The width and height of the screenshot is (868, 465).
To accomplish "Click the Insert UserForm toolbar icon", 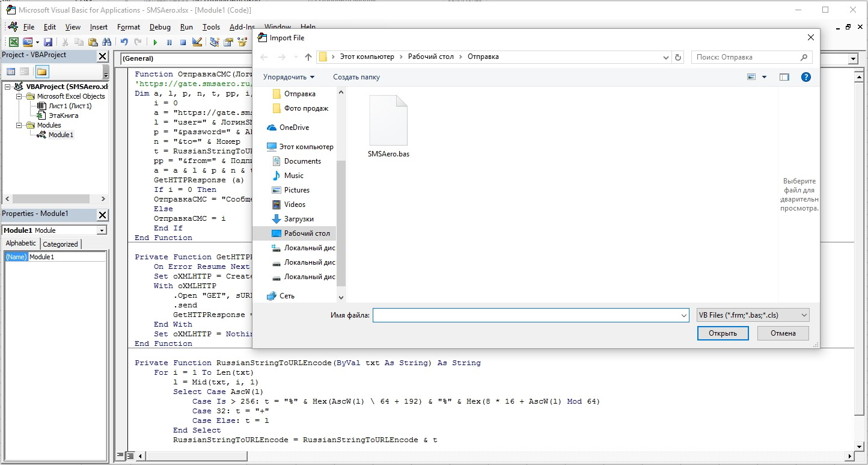I will pos(27,42).
